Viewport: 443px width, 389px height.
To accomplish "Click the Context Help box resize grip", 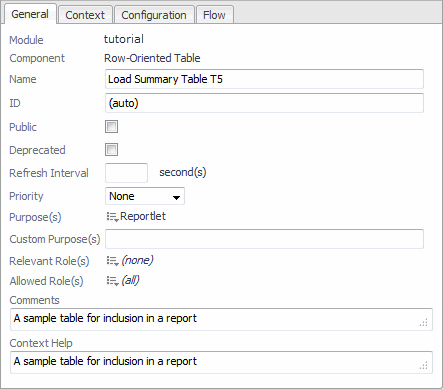I will coord(423,366).
